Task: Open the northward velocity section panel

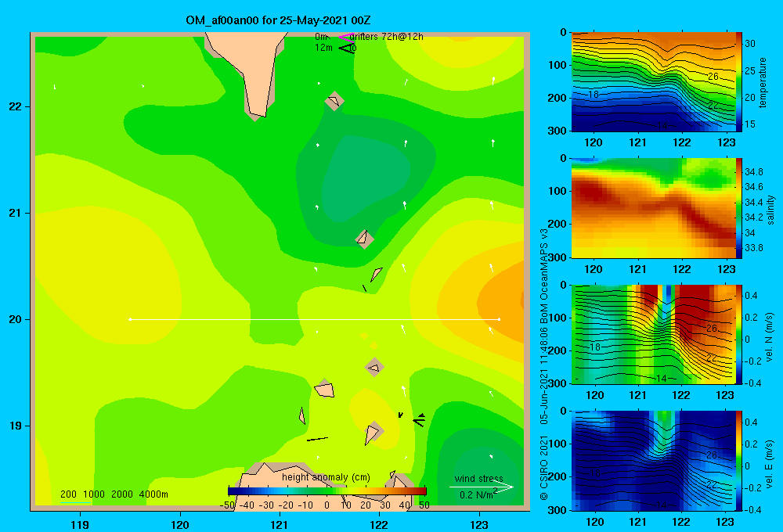Action: click(654, 334)
